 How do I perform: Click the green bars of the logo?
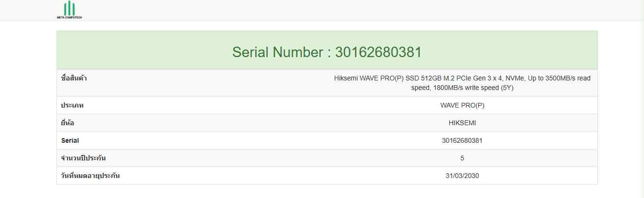[x=69, y=8]
